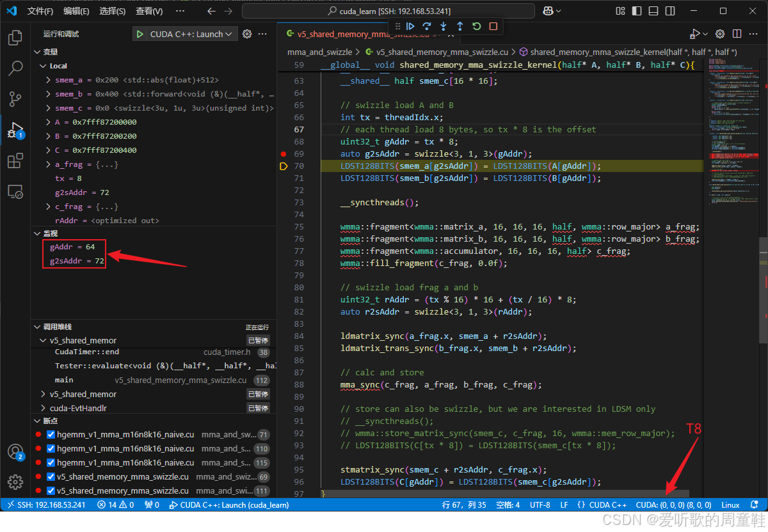The width and height of the screenshot is (768, 532).
Task: Uncheck breakpoint hgemm_v1_mma_m16n8k16_naive.cu line 115
Action: 51,463
